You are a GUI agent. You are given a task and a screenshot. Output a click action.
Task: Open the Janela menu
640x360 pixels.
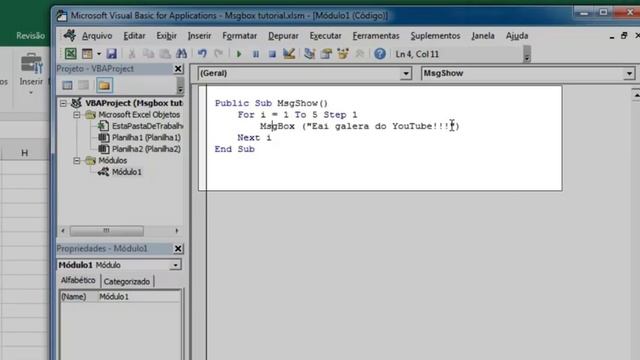tap(483, 36)
